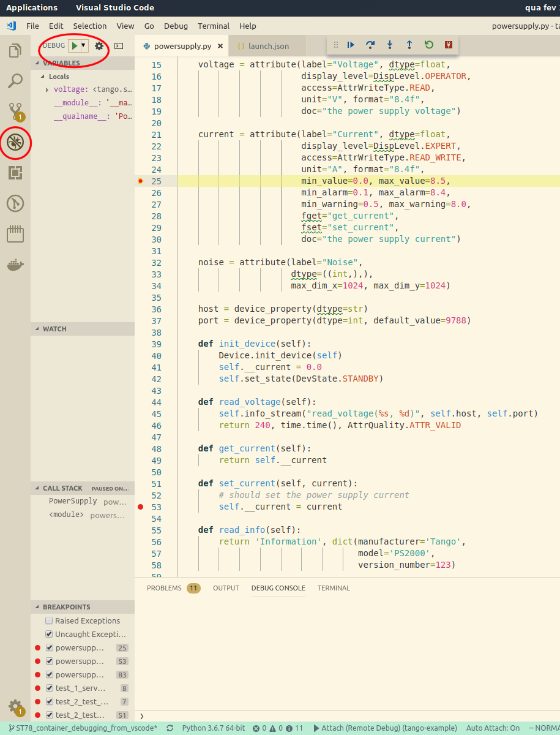This screenshot has width=560, height=735.
Task: Open the debug console icon next to gear
Action: pyautogui.click(x=119, y=45)
